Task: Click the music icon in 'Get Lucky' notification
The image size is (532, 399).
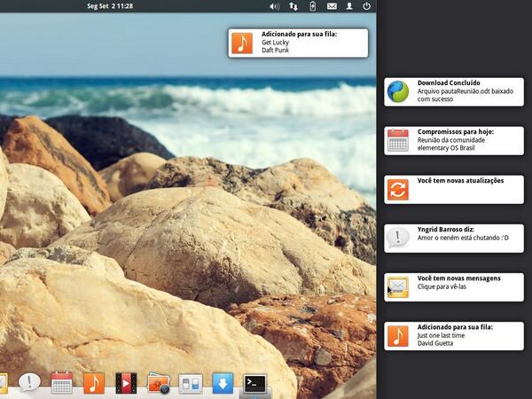Action: click(x=242, y=43)
